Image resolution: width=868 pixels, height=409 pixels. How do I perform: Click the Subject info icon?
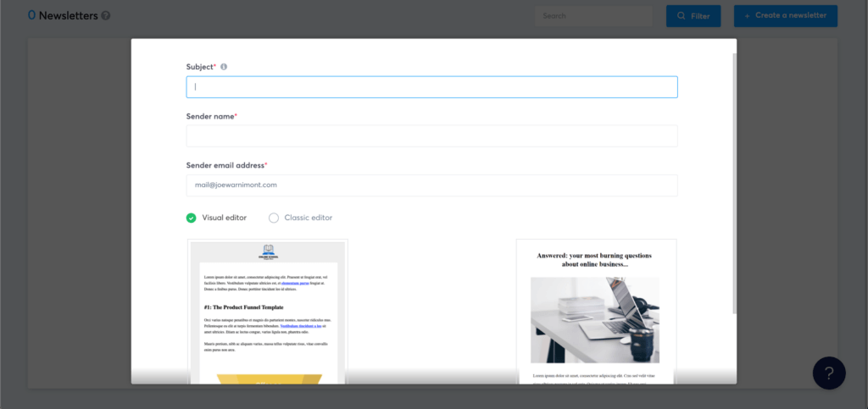(x=224, y=67)
